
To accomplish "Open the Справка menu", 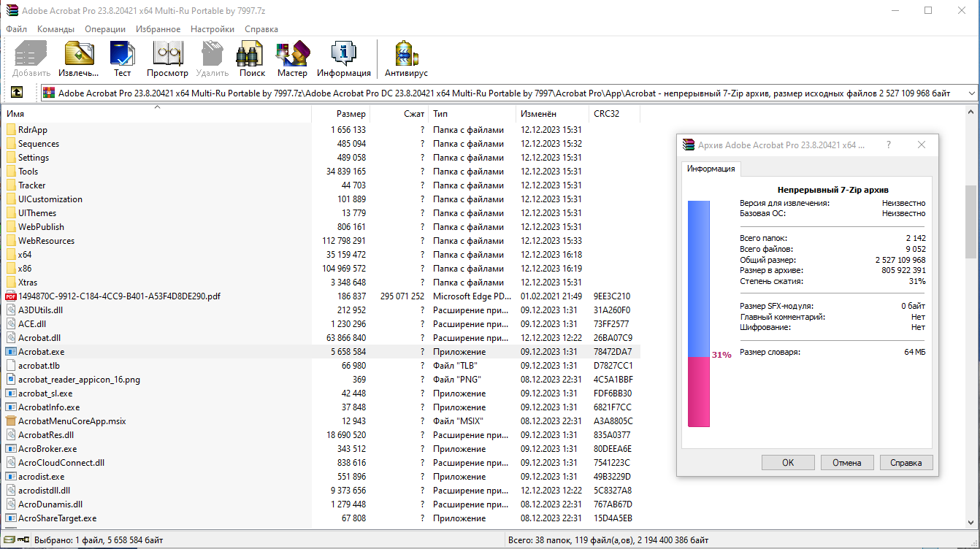I will point(261,29).
